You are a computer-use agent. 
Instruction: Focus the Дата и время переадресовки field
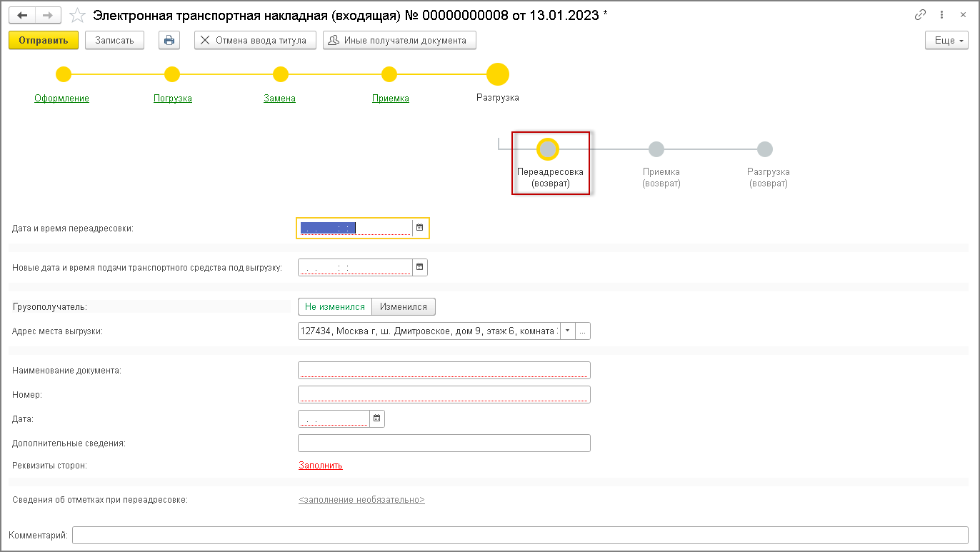(x=355, y=228)
